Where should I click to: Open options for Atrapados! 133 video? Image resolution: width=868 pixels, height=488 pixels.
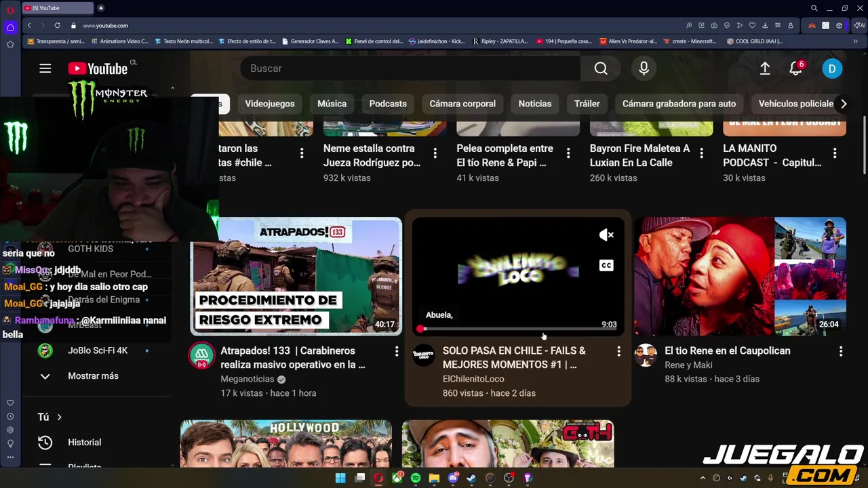[x=397, y=351]
